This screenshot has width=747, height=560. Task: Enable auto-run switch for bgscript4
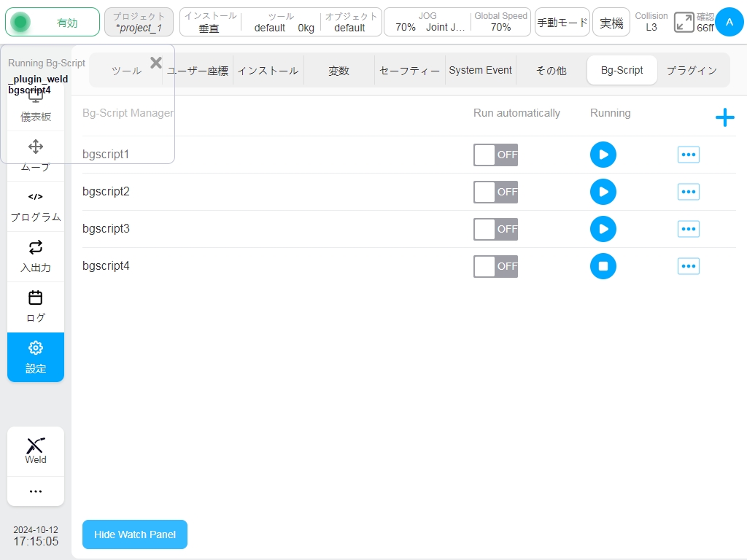[x=495, y=266]
